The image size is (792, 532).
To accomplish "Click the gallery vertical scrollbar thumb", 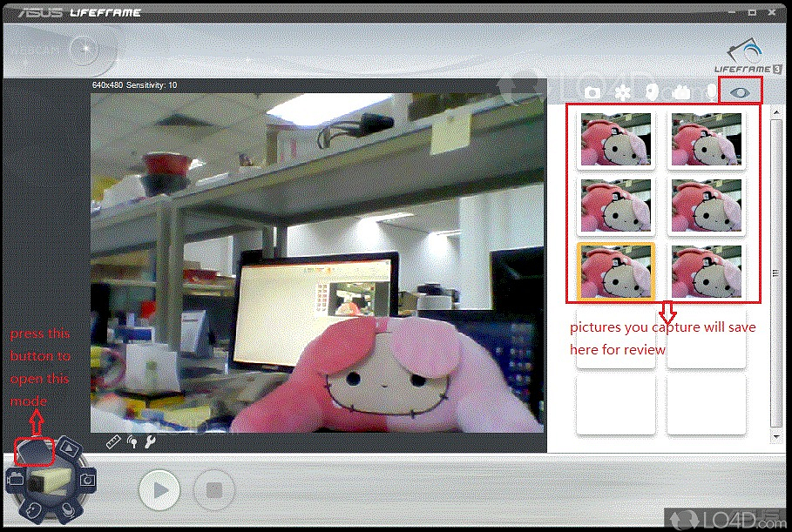I will tap(775, 273).
